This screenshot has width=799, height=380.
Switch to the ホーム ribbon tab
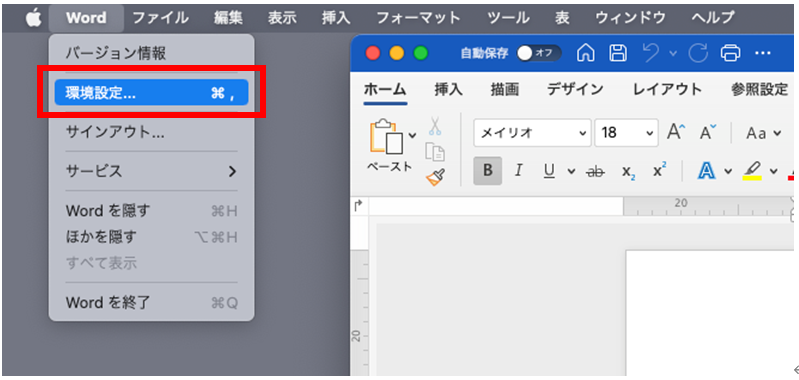click(385, 90)
